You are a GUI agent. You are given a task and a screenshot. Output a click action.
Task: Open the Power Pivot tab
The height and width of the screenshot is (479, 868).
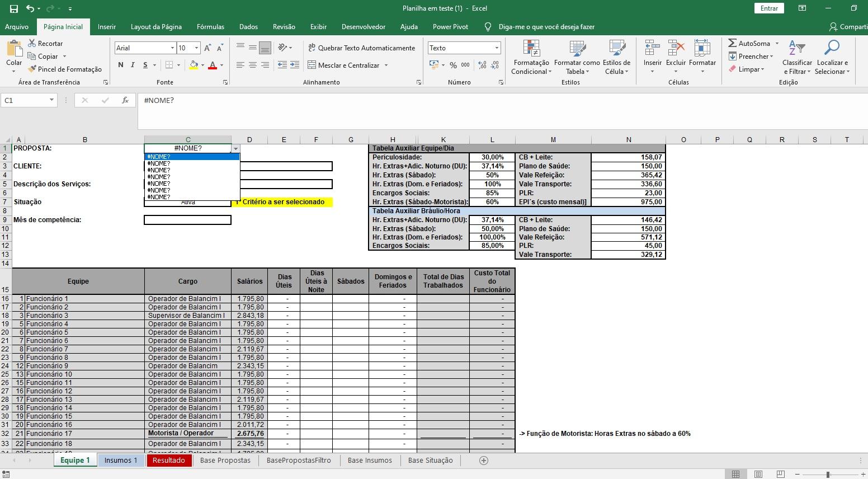(450, 26)
